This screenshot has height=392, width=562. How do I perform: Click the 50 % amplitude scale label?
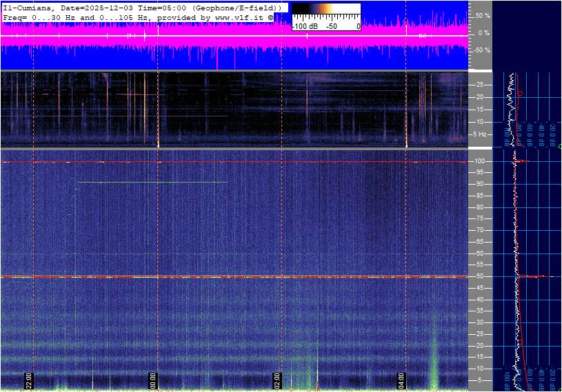482,15
